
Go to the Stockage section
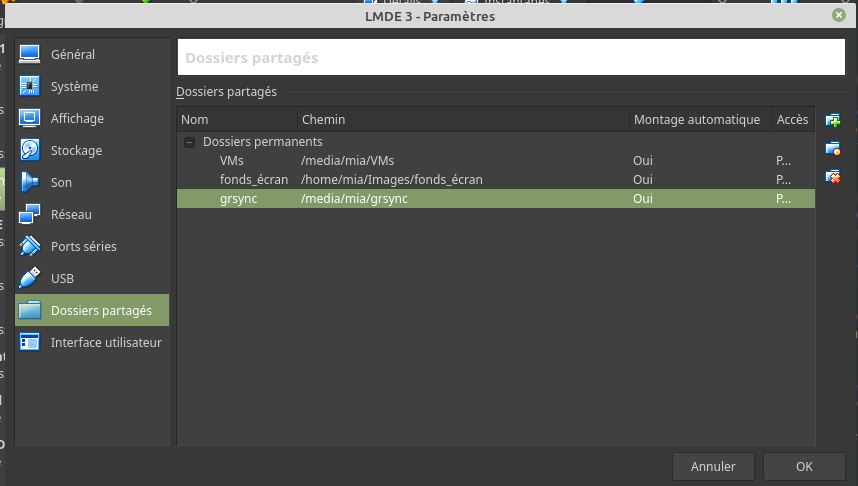click(x=92, y=151)
